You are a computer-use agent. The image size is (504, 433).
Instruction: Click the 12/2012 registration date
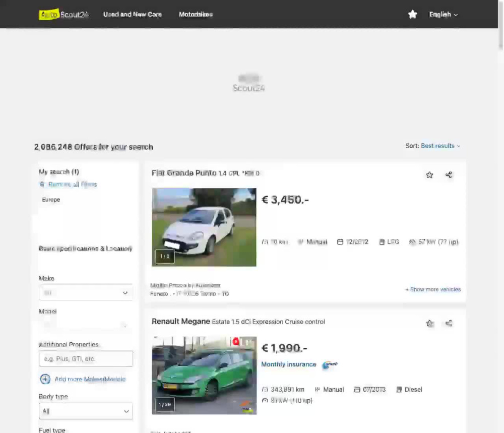[357, 242]
